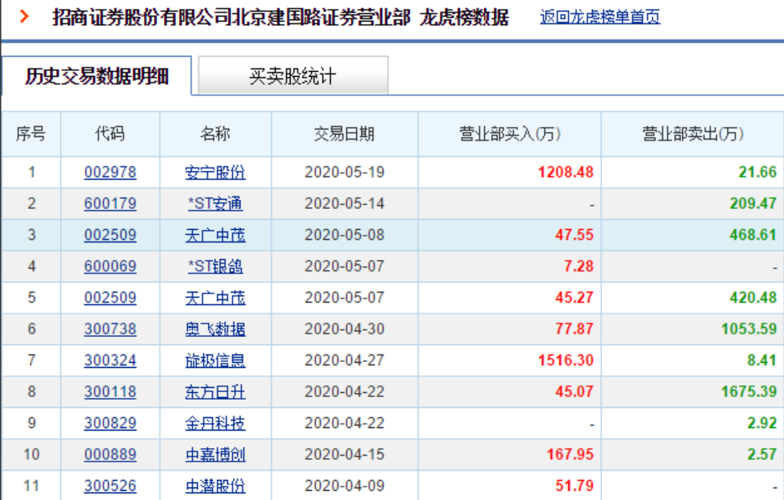The image size is (784, 500).
Task: Open stock code 300118 link
Action: point(110,392)
